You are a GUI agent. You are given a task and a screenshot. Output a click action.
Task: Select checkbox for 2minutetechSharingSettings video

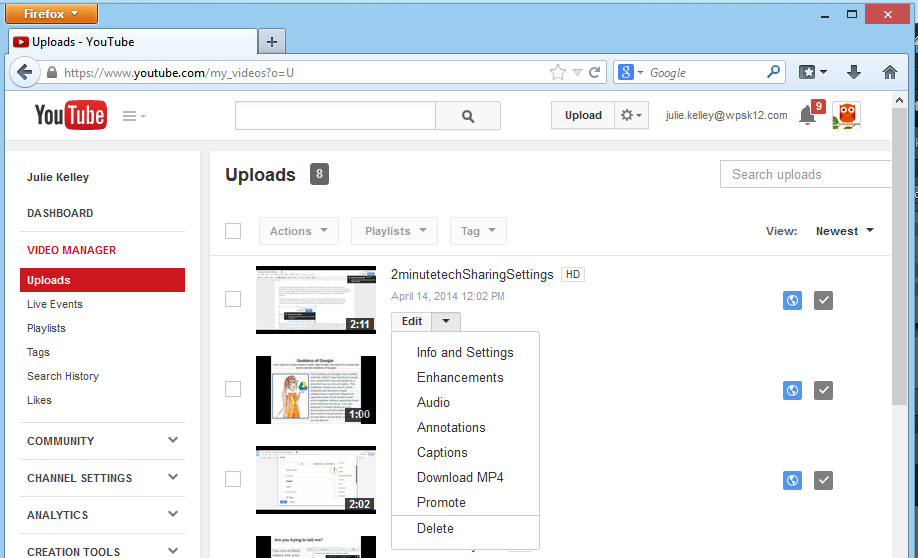pos(233,299)
